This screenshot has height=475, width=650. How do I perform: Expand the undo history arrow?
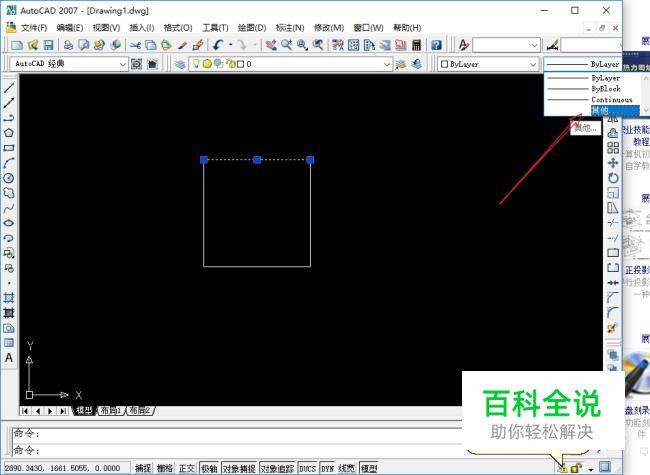click(x=230, y=45)
